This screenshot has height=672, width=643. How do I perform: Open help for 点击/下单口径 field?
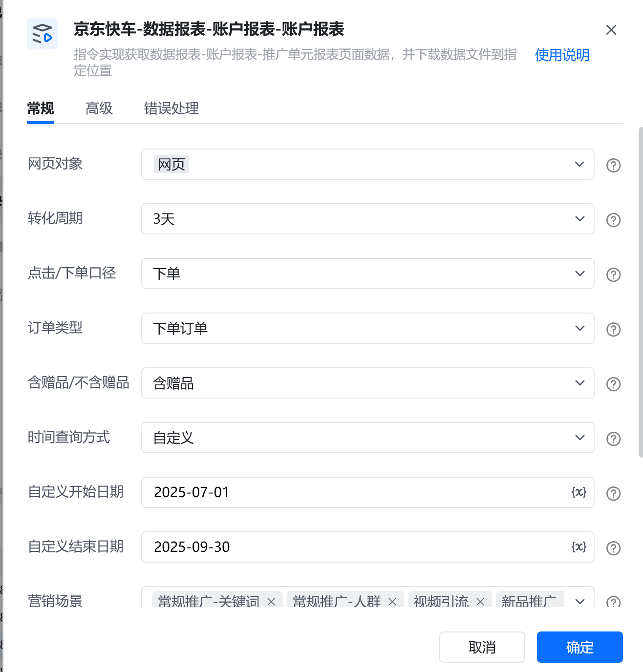(x=613, y=274)
